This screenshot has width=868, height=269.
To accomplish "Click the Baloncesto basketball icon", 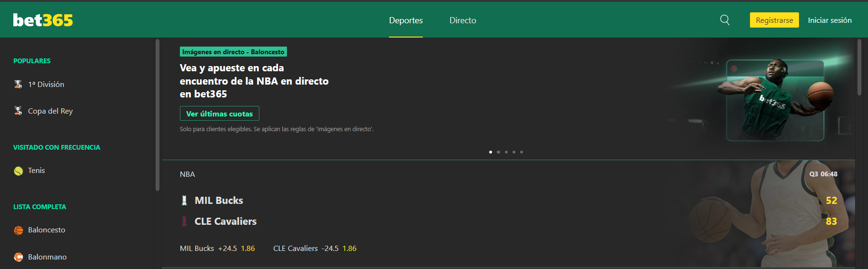I will coord(18,230).
